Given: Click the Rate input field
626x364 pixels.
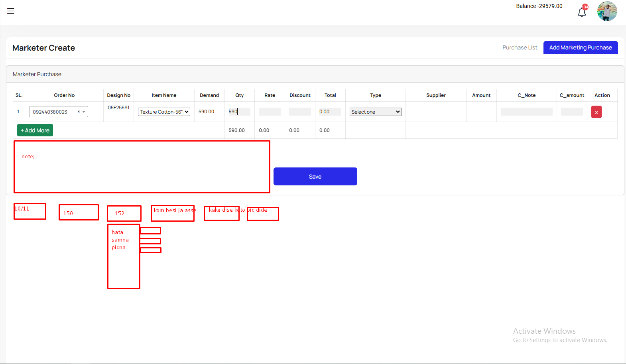Looking at the screenshot, I should [x=270, y=112].
